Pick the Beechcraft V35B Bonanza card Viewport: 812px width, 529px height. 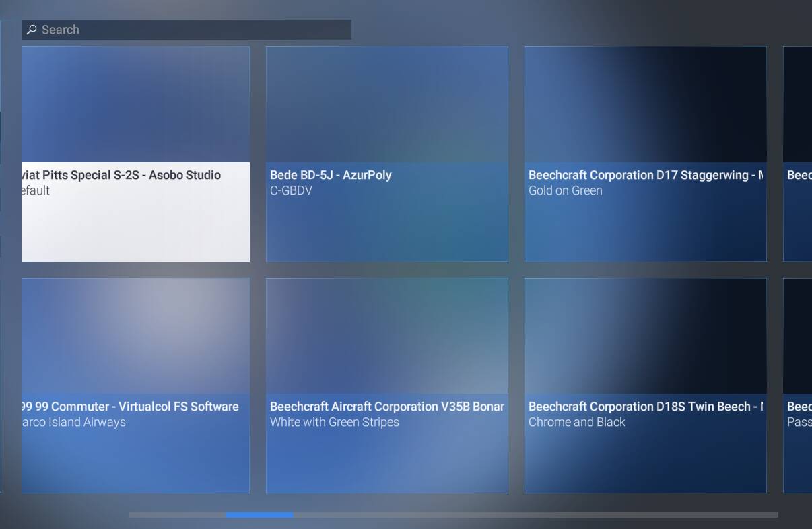(x=387, y=386)
